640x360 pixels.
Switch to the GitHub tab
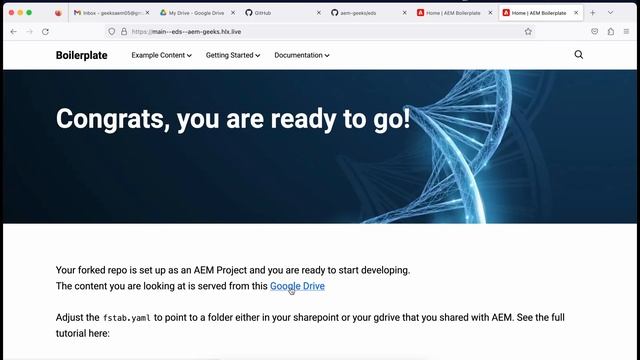(x=282, y=13)
